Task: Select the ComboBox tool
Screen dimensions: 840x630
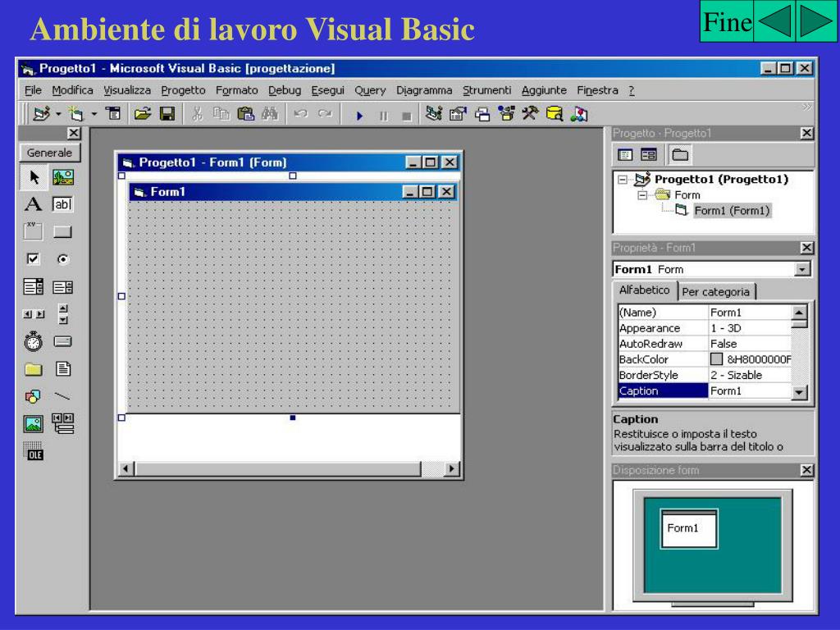Action: 33,287
